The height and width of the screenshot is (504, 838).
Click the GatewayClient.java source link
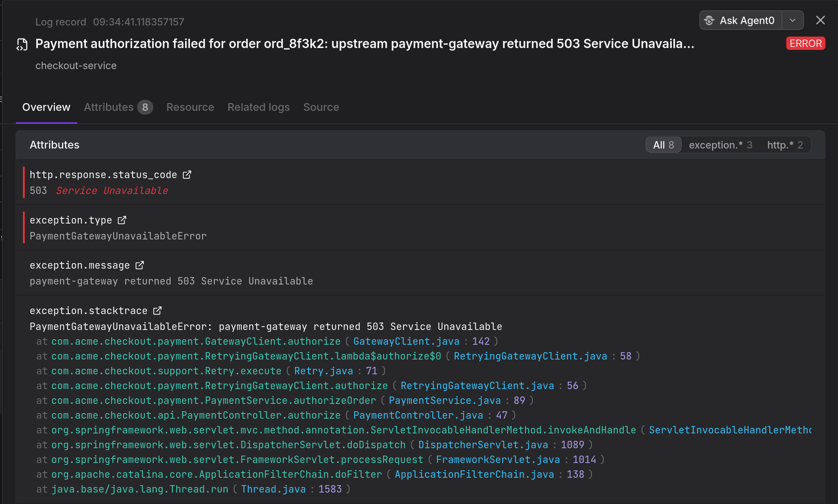pos(406,341)
